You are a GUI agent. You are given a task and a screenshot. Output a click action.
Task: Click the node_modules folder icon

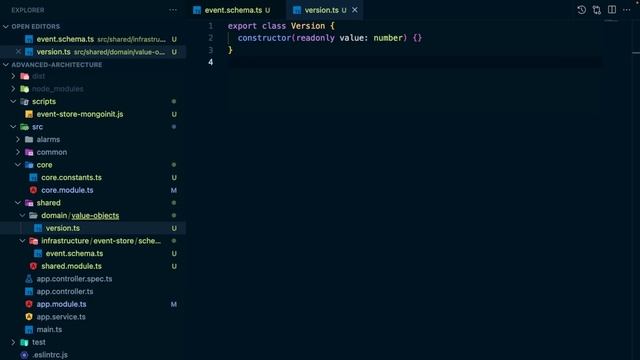tap(24, 89)
